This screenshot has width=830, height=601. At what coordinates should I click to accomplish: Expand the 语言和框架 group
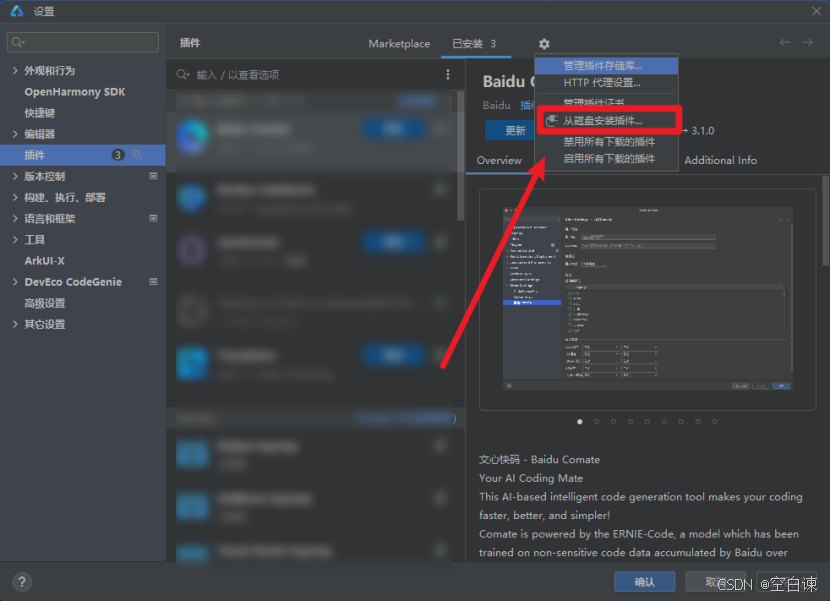[15, 219]
